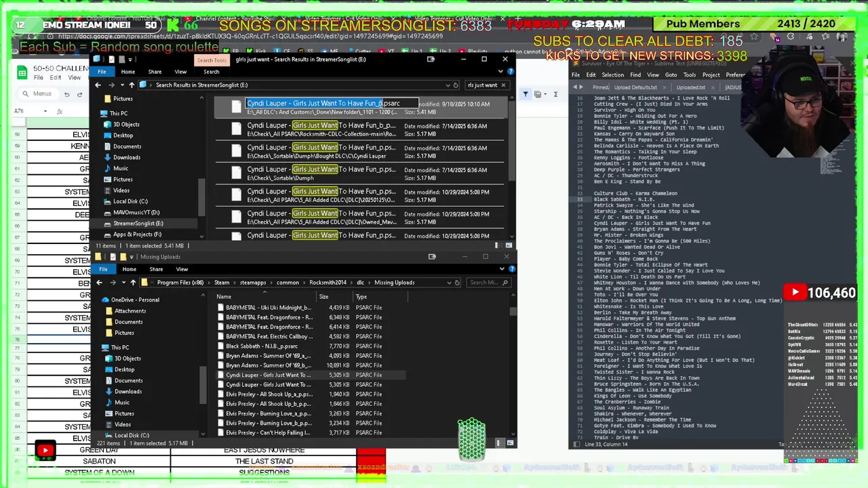Viewport: 868px width, 488px height.
Task: Open recent locations dropdown in Search Results window
Action: [x=122, y=85]
